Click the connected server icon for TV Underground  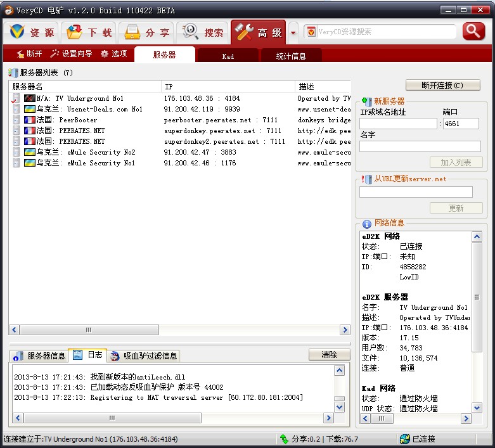[16, 98]
